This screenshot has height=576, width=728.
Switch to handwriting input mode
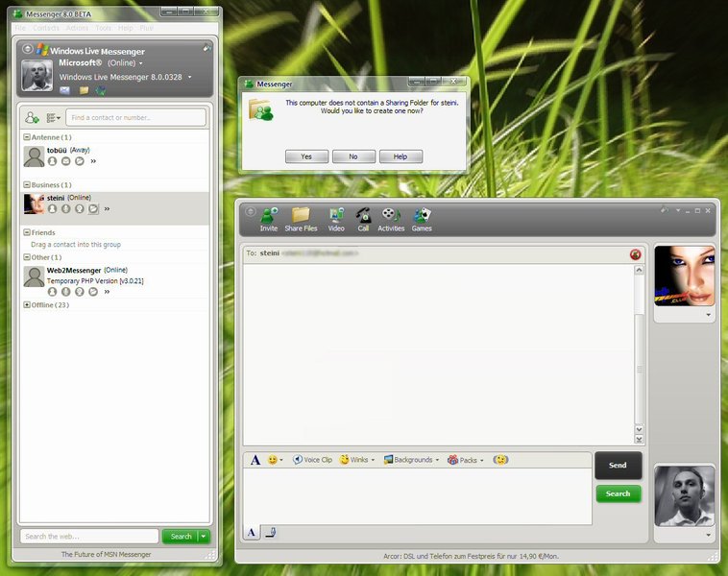click(271, 533)
